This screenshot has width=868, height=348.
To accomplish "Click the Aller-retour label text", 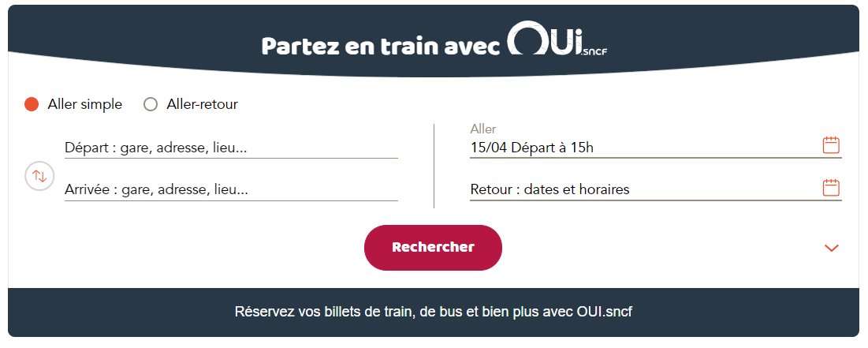I will click(202, 104).
